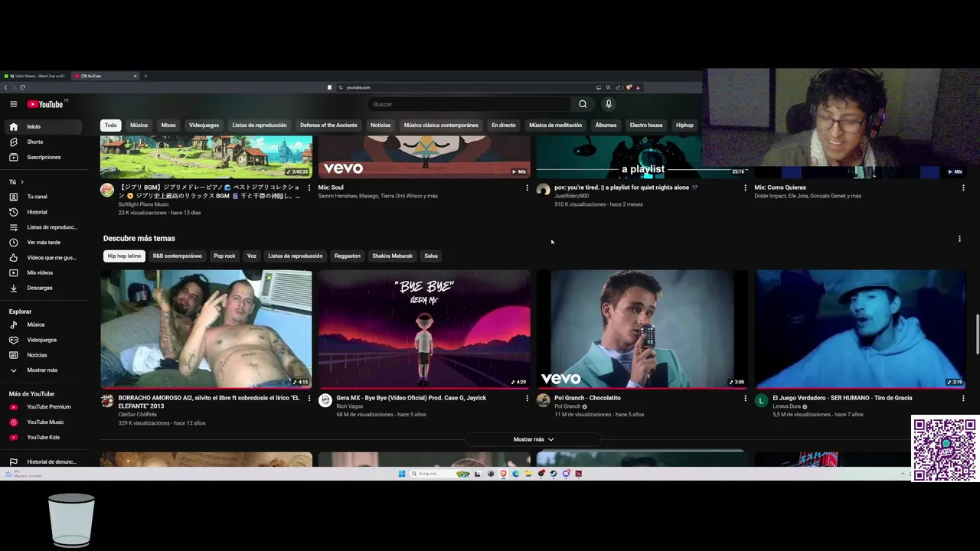Screen dimensions: 980x551
Task: Open options for BORRACHO AMOROSO video
Action: point(309,398)
